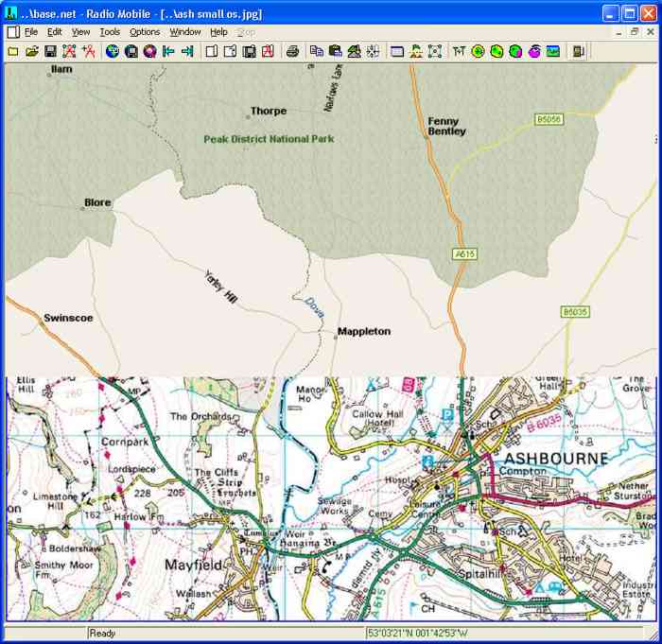Click the B5056 road sign label

549,119
